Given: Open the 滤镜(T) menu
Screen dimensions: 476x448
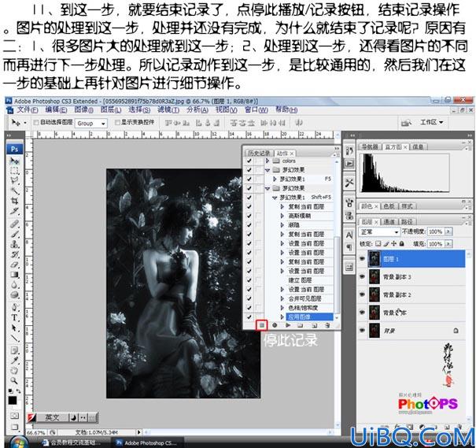Looking at the screenshot, I should point(168,109).
